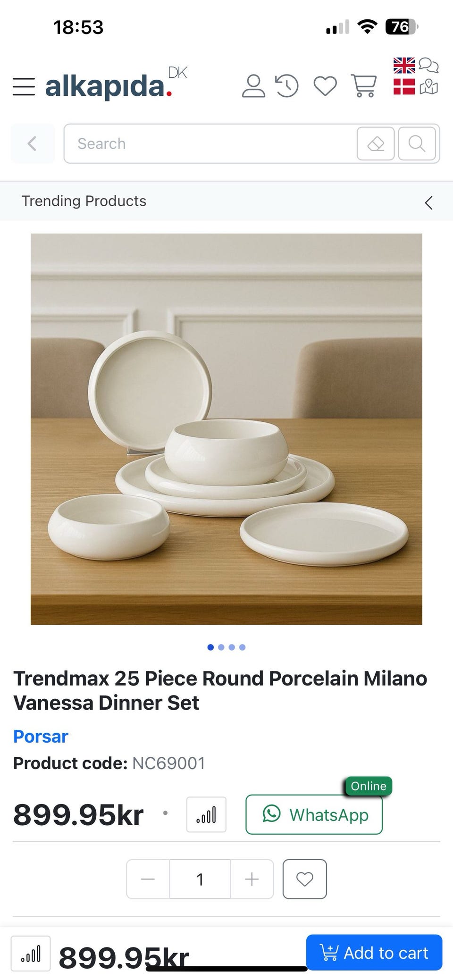Open the store map icon
This screenshot has width=453, height=980.
pos(428,87)
